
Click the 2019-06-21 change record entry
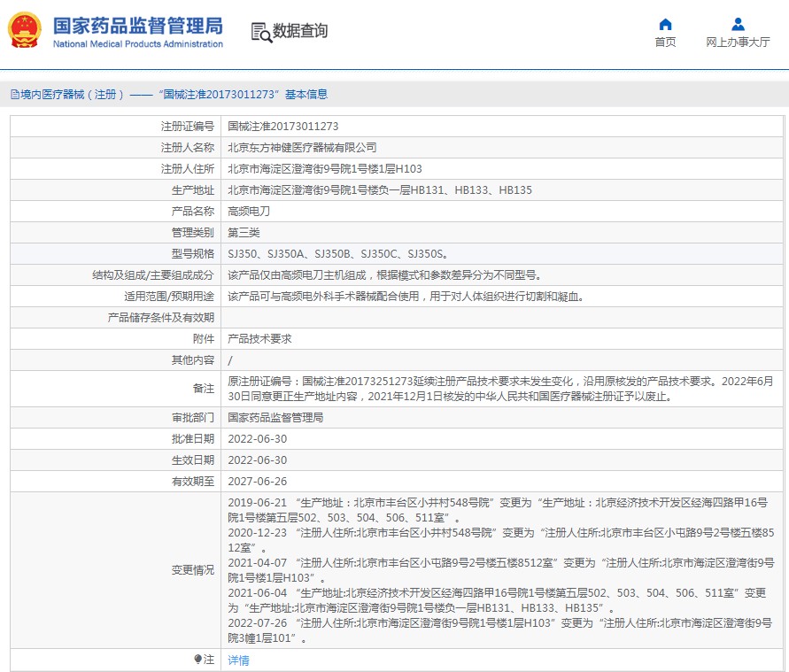499,510
